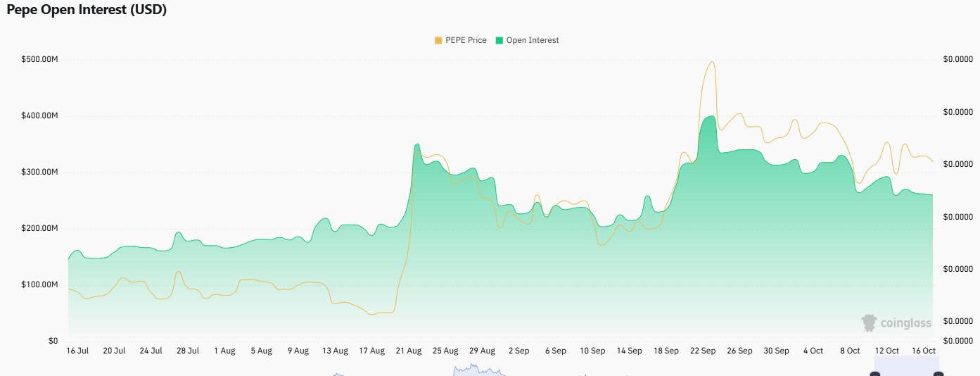Image resolution: width=980 pixels, height=376 pixels.
Task: Click the 17 Aug date label
Action: (371, 351)
